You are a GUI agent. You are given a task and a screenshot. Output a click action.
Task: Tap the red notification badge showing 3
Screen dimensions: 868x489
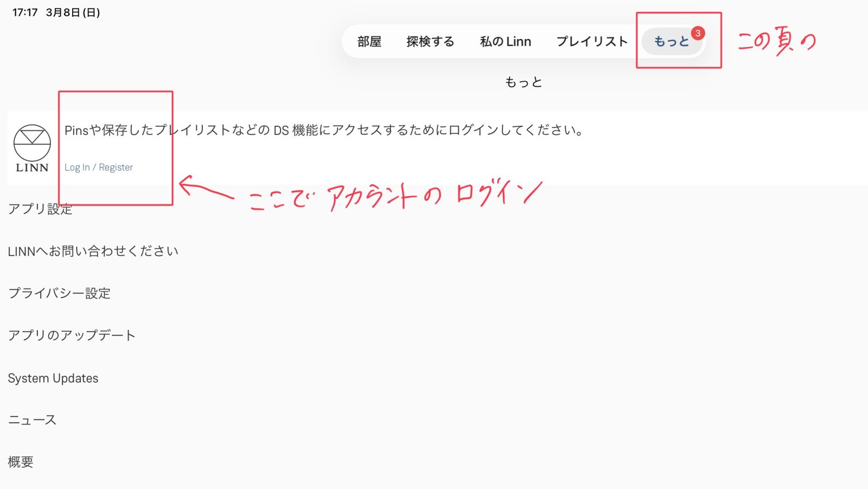pyautogui.click(x=698, y=33)
